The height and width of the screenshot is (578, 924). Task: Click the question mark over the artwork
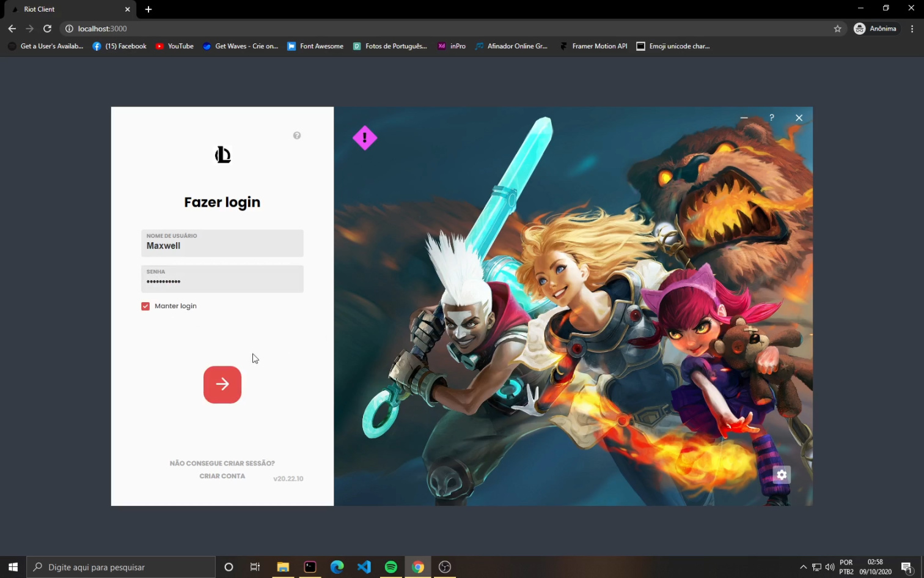(772, 117)
